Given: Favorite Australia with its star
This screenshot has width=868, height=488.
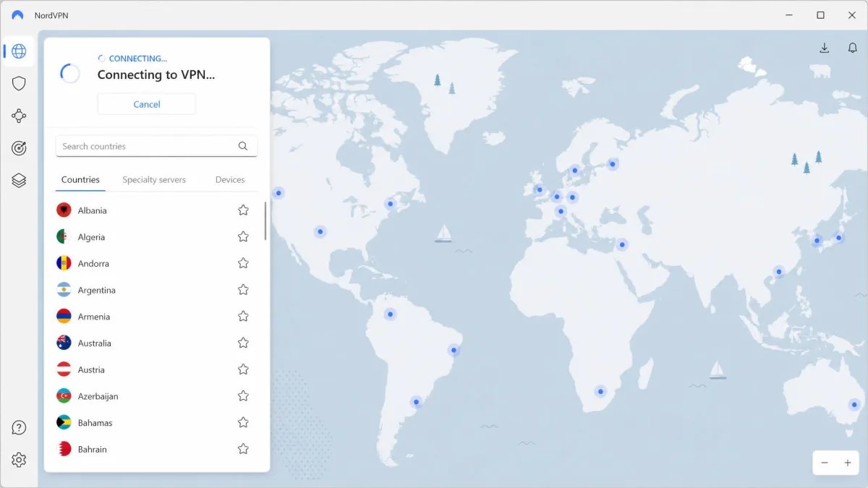Looking at the screenshot, I should click(243, 343).
